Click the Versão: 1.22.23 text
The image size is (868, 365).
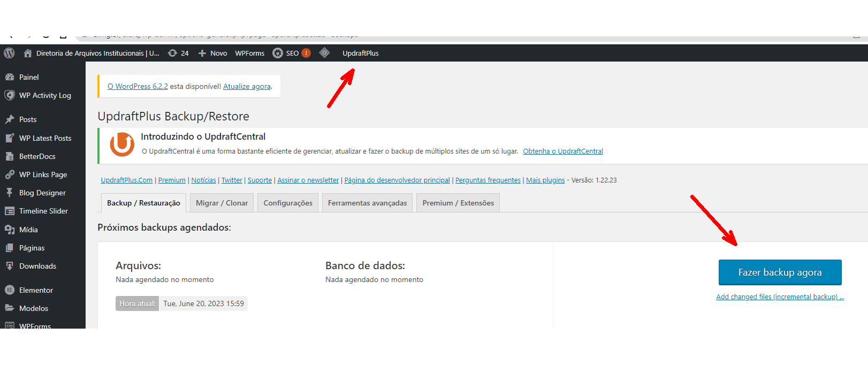pyautogui.click(x=594, y=180)
